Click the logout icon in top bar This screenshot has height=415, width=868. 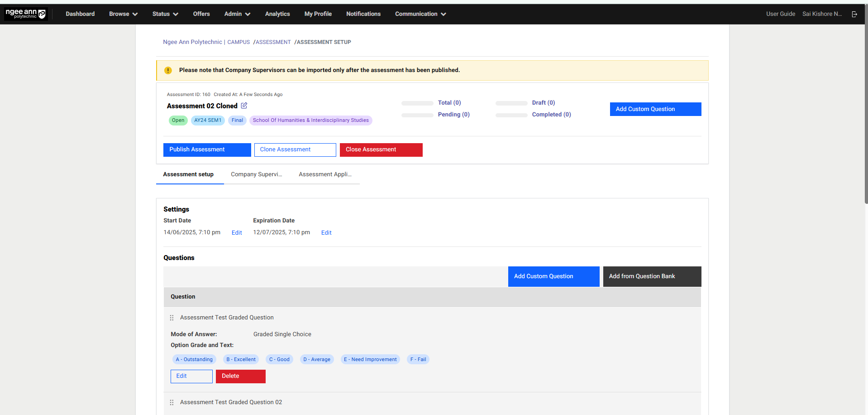[854, 14]
